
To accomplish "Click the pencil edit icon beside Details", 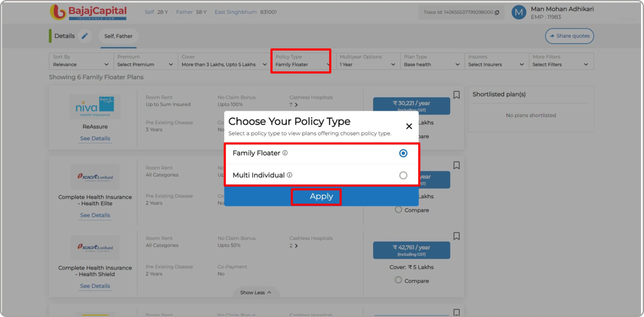I will point(85,36).
